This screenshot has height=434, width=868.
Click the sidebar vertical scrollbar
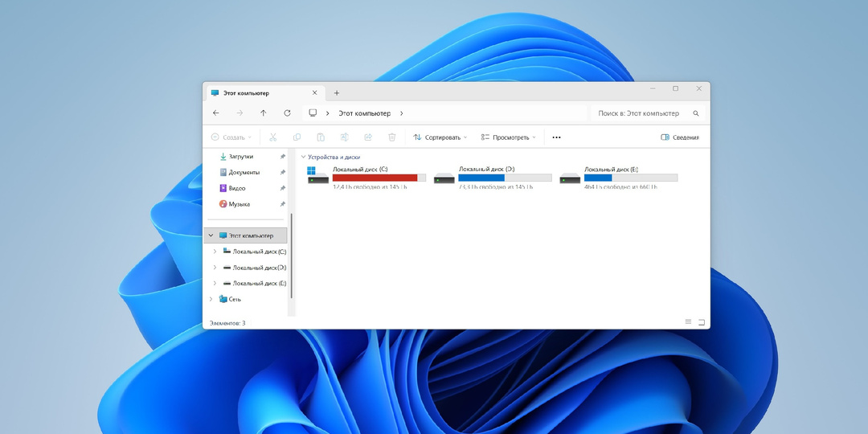coord(291,256)
